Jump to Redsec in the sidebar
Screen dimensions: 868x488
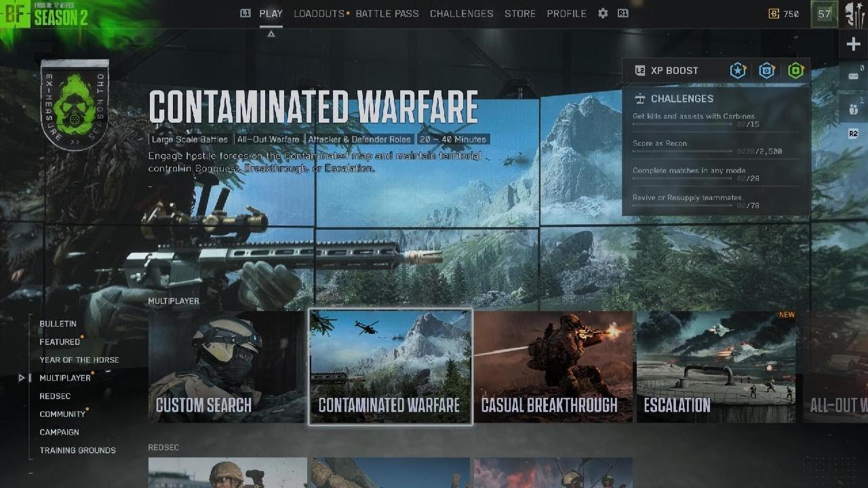tap(55, 396)
